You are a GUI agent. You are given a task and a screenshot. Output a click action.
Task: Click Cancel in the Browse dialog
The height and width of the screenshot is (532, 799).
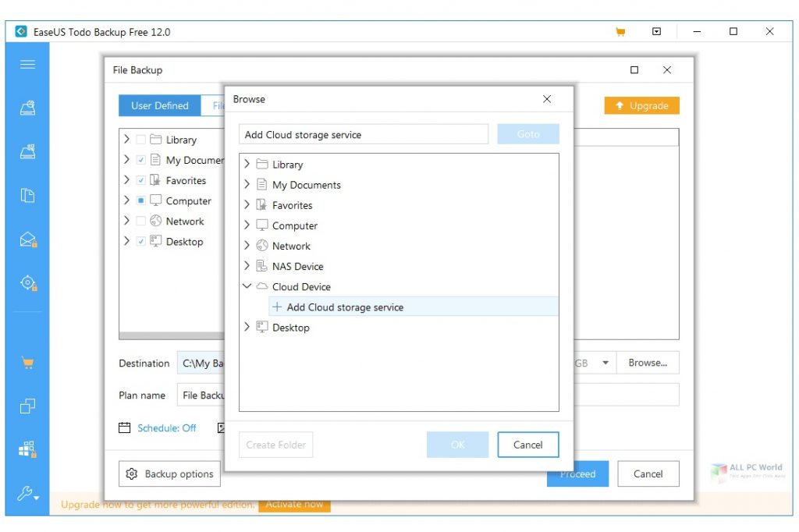[528, 445]
